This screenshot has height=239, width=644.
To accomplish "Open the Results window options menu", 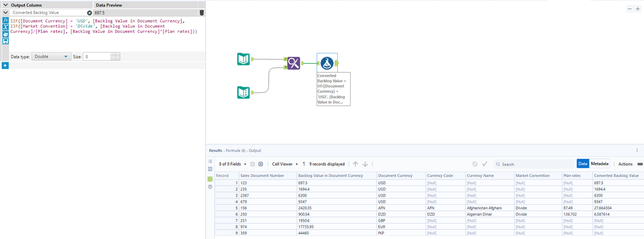I will click(637, 151).
